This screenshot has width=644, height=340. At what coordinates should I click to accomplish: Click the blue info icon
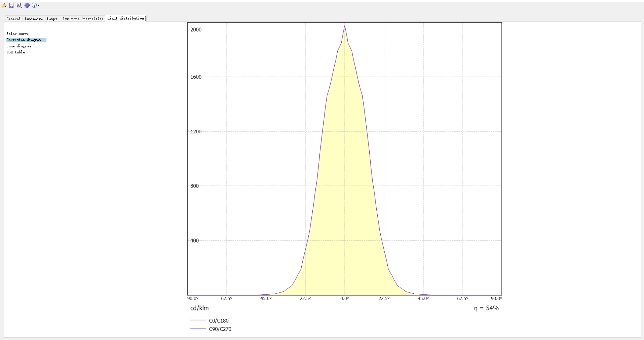(34, 5)
